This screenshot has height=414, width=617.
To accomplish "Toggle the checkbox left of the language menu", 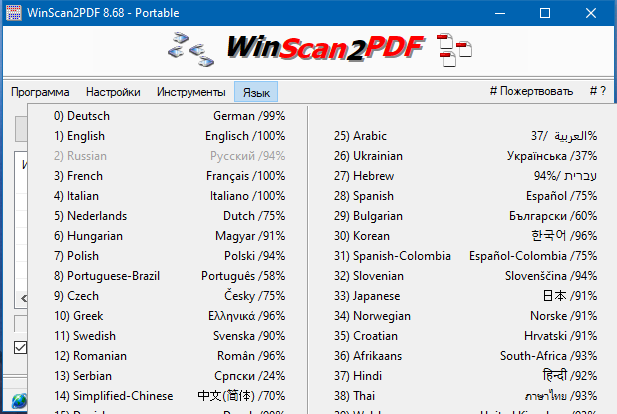I will tap(20, 347).
